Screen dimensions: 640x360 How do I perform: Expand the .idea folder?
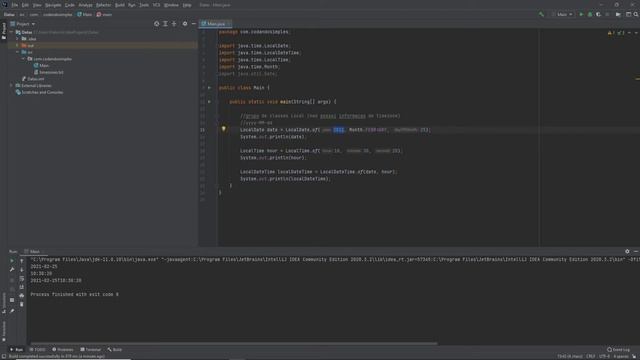tap(18, 38)
